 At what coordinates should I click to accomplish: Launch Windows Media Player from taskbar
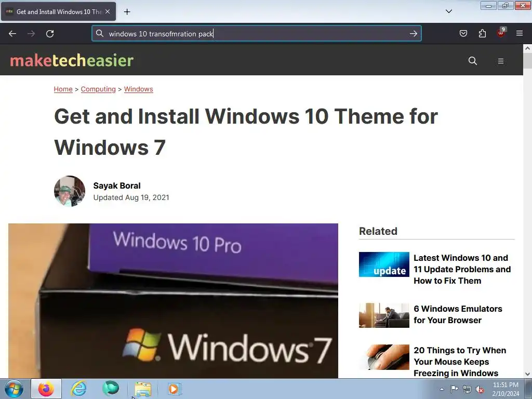(x=175, y=389)
